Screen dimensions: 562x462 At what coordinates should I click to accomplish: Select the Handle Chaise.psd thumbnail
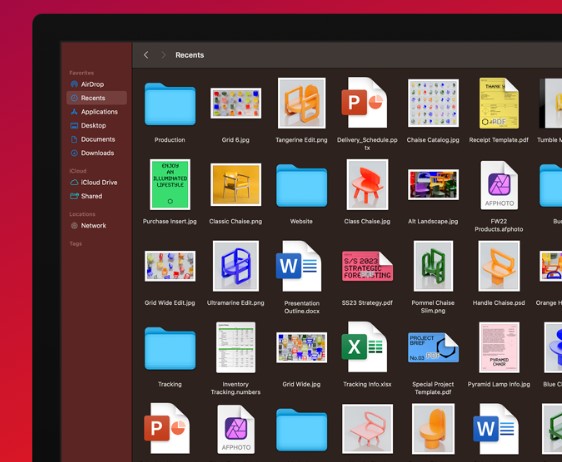pyautogui.click(x=499, y=266)
